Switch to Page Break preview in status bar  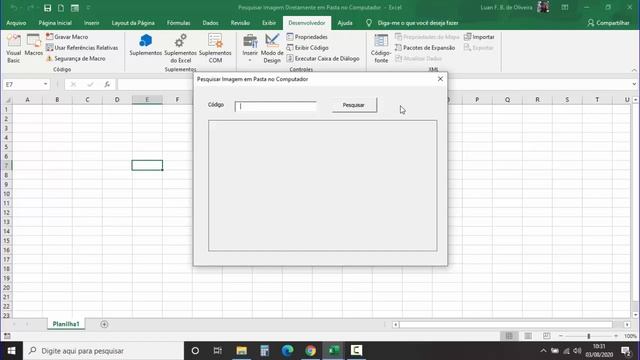click(547, 336)
